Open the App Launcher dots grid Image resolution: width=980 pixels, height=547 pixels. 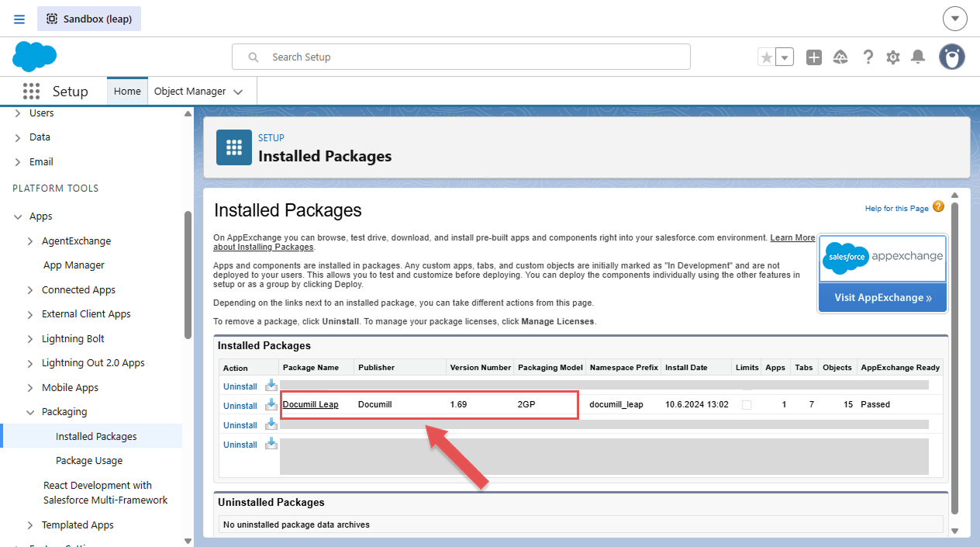tap(31, 92)
